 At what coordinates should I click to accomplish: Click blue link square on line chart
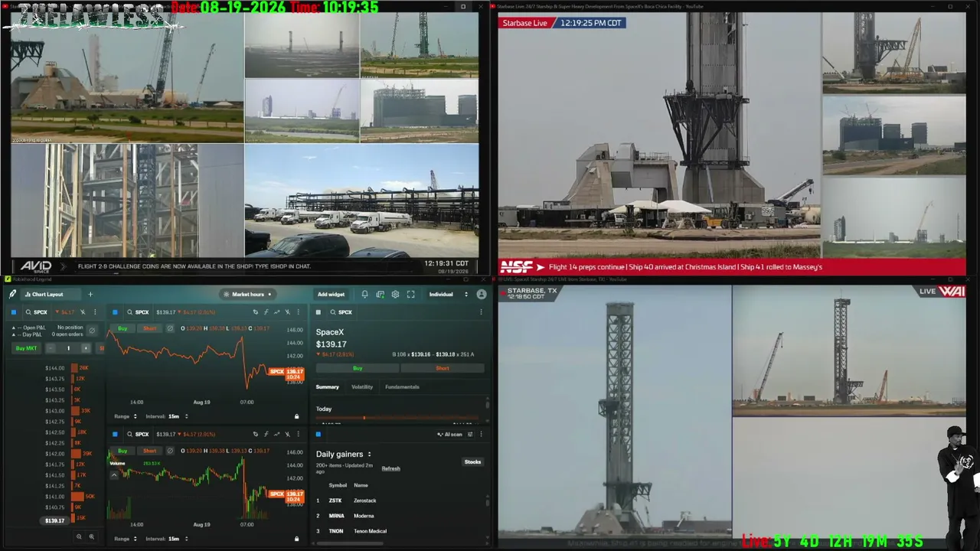(x=116, y=312)
